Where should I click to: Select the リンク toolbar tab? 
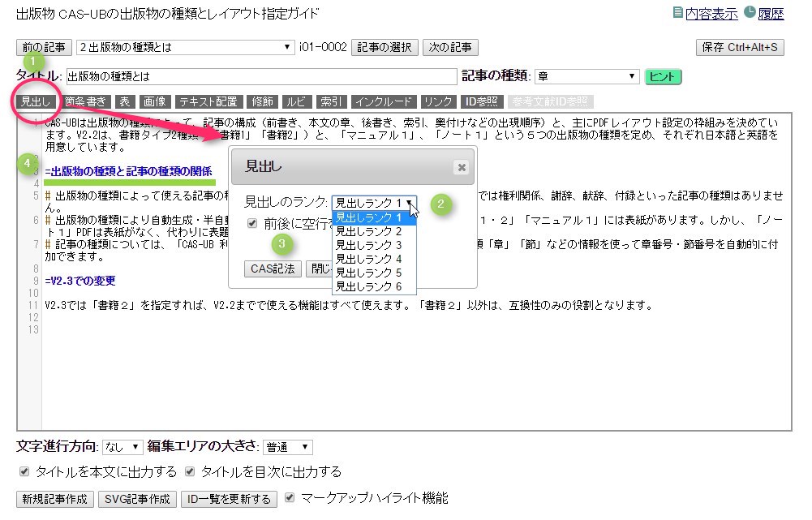tap(438, 101)
